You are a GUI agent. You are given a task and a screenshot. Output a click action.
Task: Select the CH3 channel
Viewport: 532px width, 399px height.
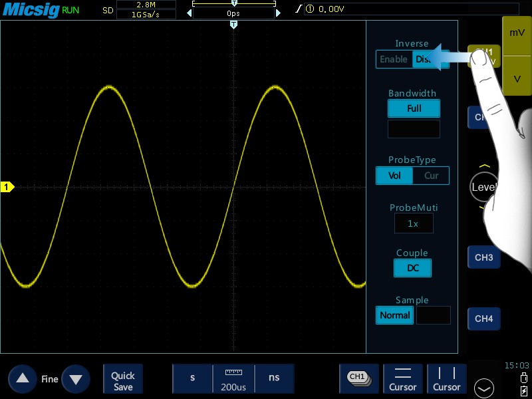[x=483, y=257]
